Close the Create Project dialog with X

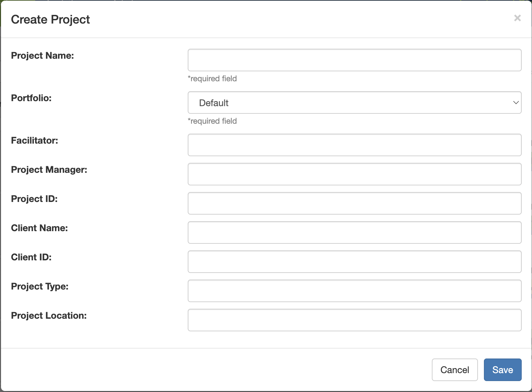point(517,18)
